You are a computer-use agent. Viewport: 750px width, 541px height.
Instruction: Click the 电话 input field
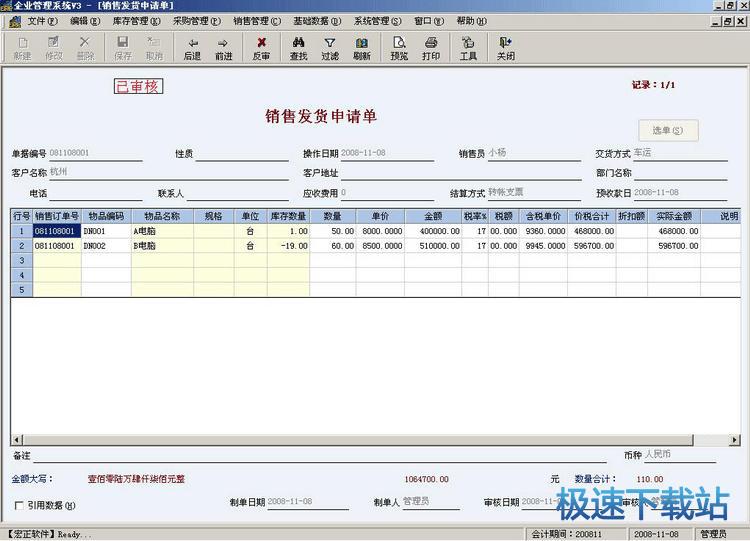(x=96, y=193)
